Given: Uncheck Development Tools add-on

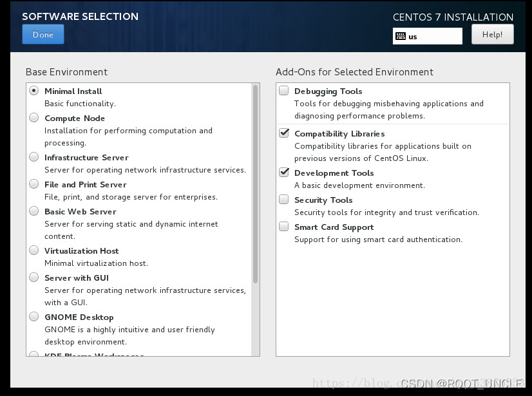Looking at the screenshot, I should pos(283,172).
